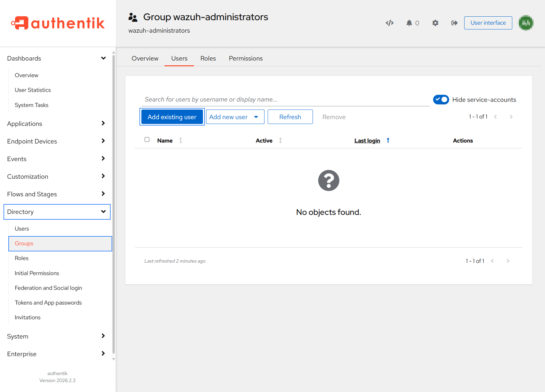Open the API drawer code icon

point(390,23)
